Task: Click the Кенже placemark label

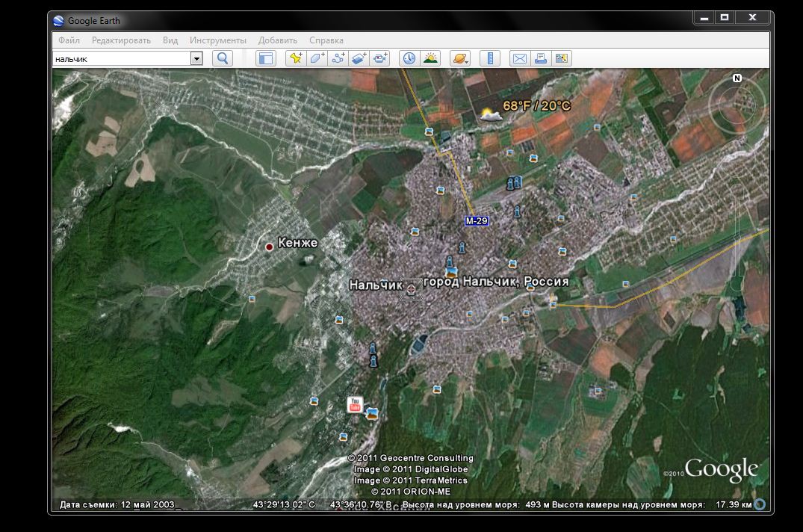Action: (297, 243)
